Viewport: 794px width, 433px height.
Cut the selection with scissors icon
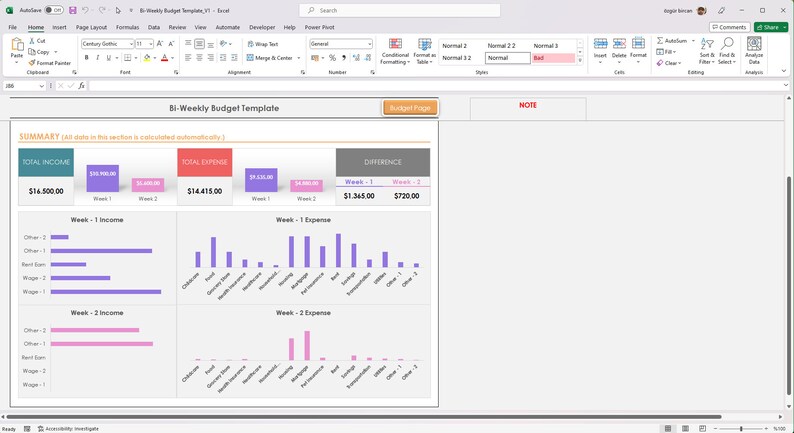coord(37,41)
